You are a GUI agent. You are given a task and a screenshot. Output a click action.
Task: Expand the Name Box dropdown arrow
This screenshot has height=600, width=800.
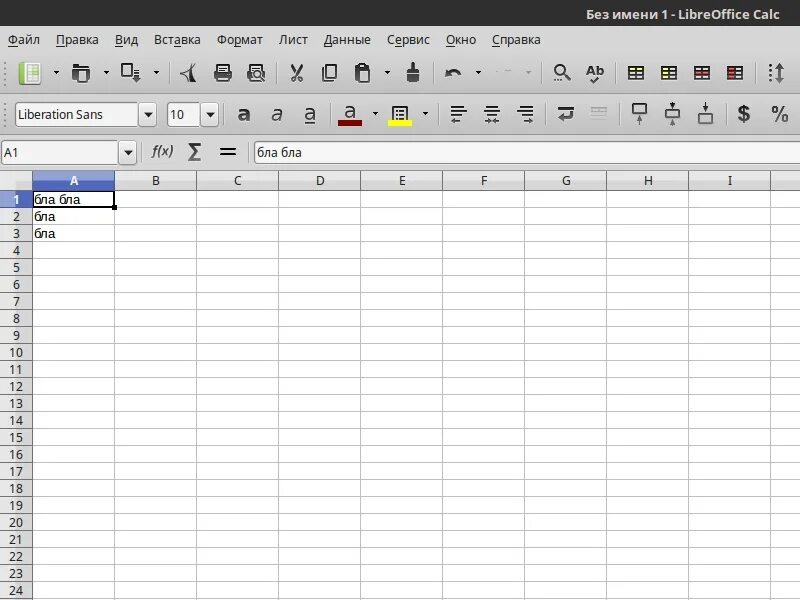click(x=128, y=153)
